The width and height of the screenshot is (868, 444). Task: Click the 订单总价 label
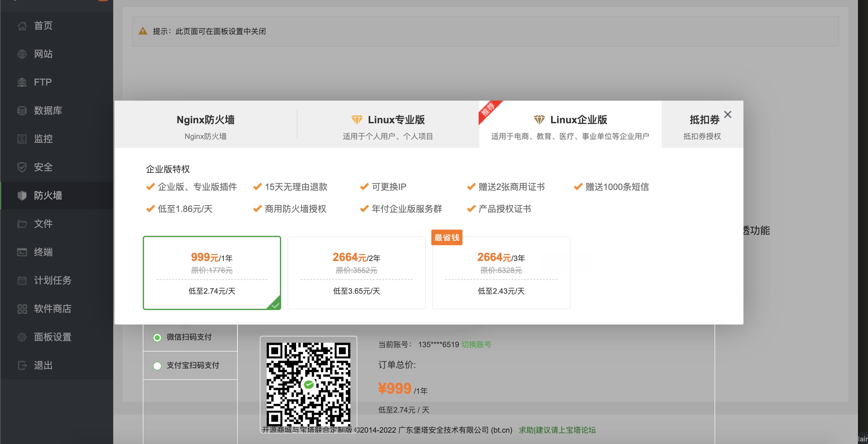tap(397, 364)
